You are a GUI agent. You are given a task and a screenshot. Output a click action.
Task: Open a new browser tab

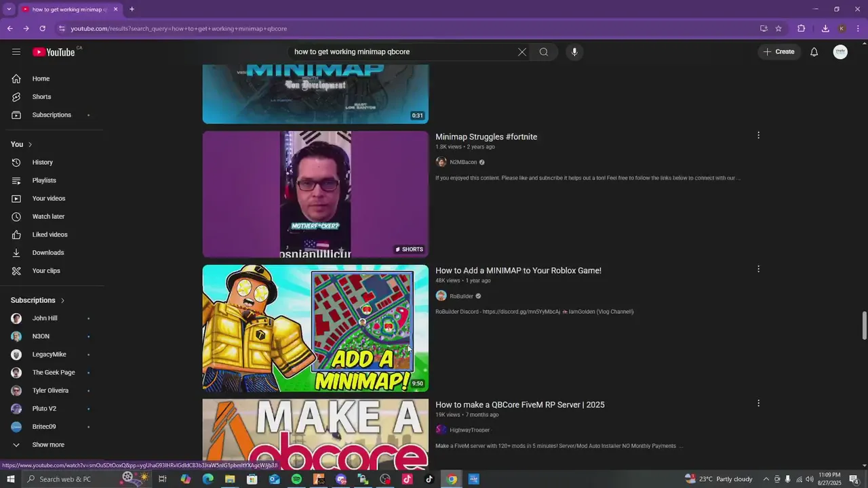click(132, 9)
